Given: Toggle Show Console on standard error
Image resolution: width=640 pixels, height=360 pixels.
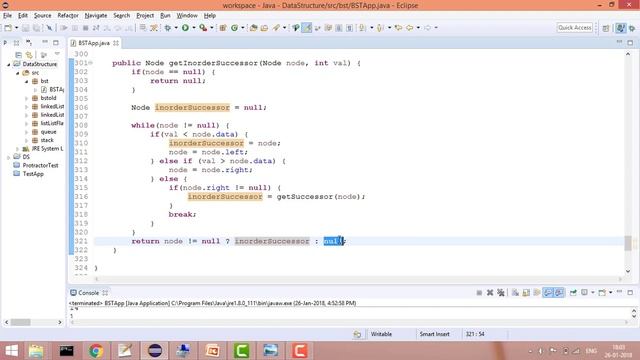Looking at the screenshot, I should click(x=559, y=293).
